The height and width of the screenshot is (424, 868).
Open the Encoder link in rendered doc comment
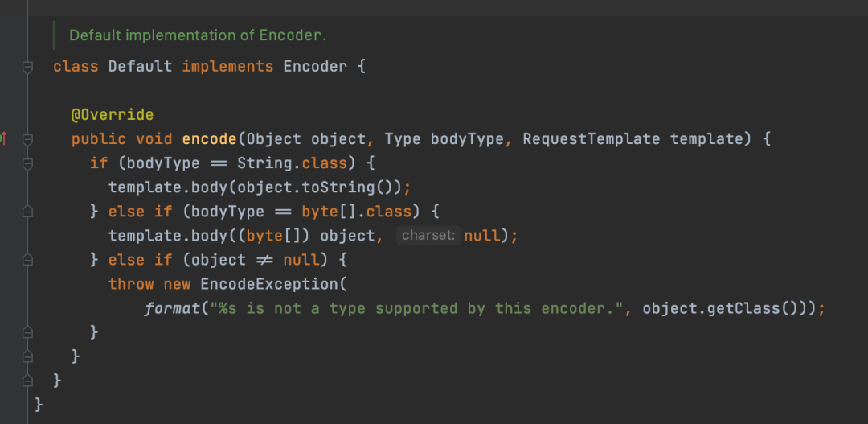point(290,35)
